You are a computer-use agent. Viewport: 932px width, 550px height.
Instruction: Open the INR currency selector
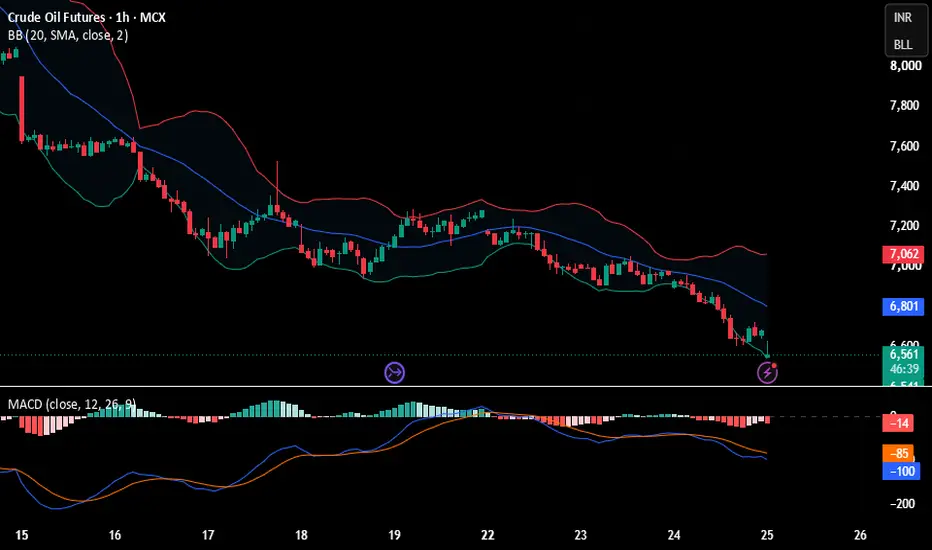point(903,18)
